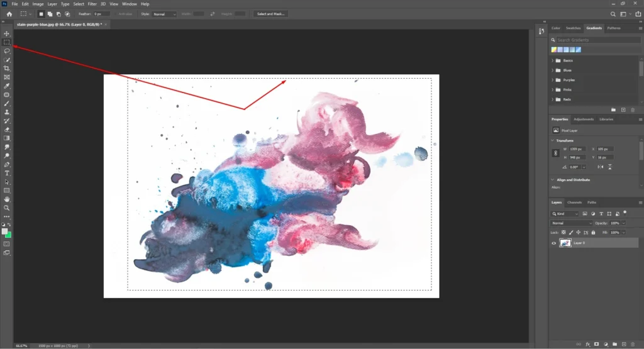Select the Zoom tool

click(x=6, y=208)
